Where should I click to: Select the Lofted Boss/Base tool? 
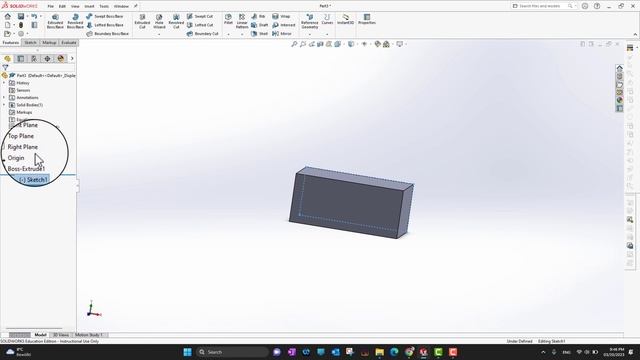point(105,25)
